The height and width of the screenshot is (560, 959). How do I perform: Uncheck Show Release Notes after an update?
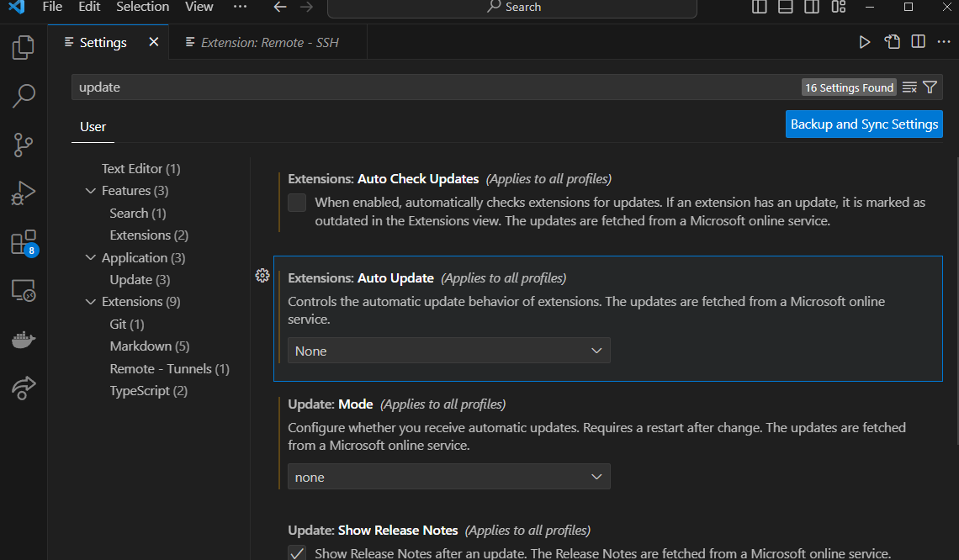[296, 552]
